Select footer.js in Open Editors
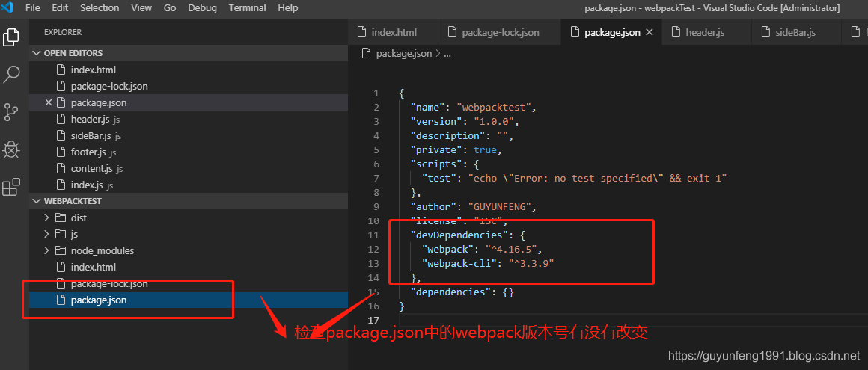 189,152
